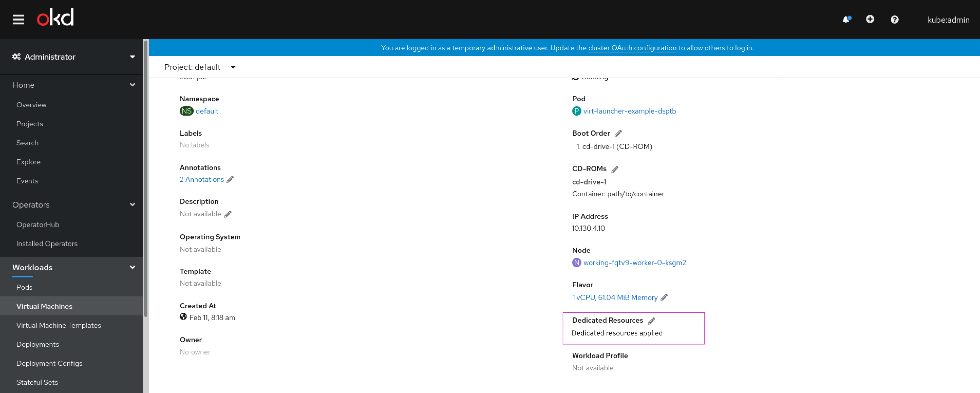Click the 2 Annotations link
Image resolution: width=980 pixels, height=393 pixels.
[201, 179]
